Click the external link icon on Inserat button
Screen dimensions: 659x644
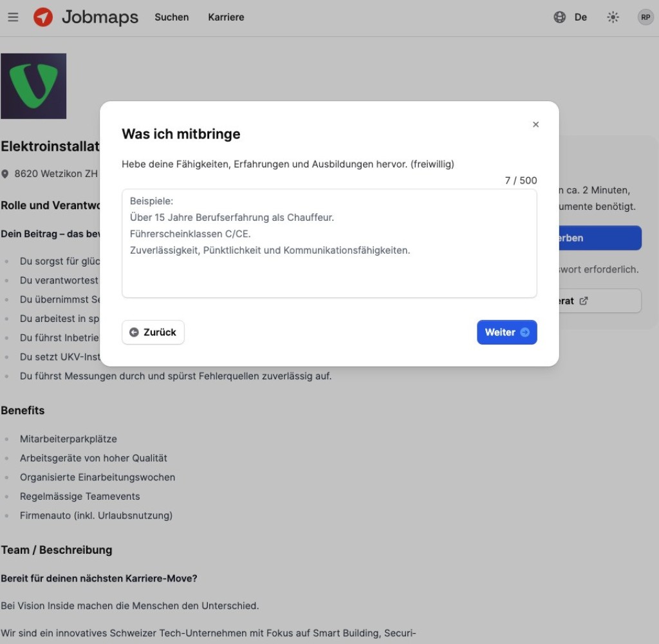pos(584,301)
